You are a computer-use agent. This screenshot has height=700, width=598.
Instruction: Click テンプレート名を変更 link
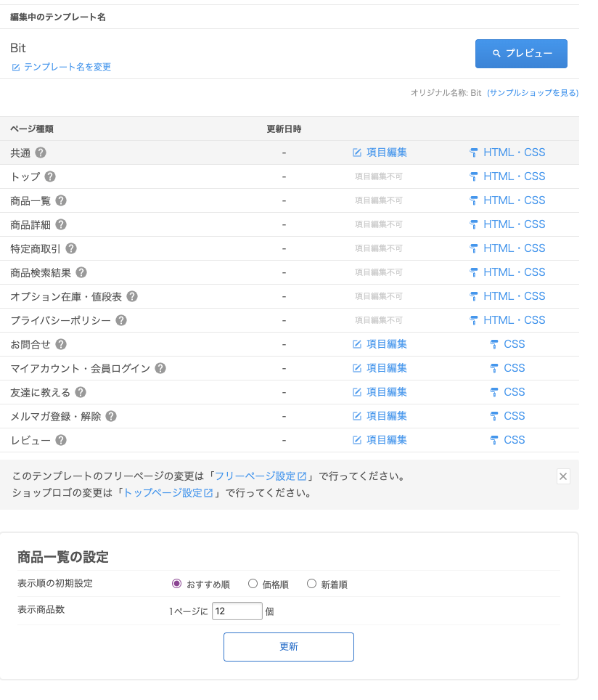pyautogui.click(x=61, y=67)
